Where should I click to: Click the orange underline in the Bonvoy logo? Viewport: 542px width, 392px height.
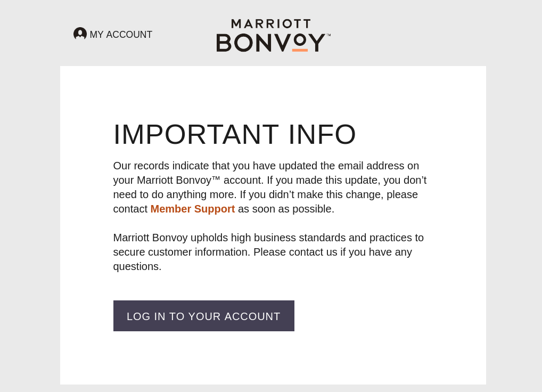pyautogui.click(x=300, y=50)
